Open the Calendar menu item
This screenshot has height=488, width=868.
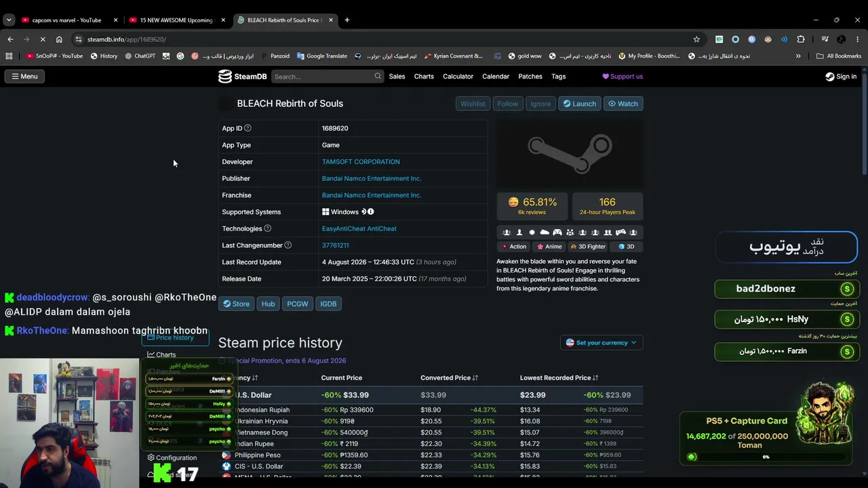point(496,77)
